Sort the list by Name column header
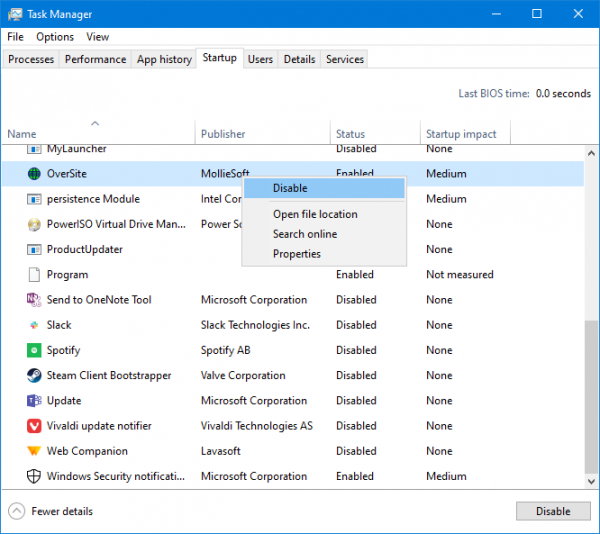The width and height of the screenshot is (600, 534). click(22, 134)
